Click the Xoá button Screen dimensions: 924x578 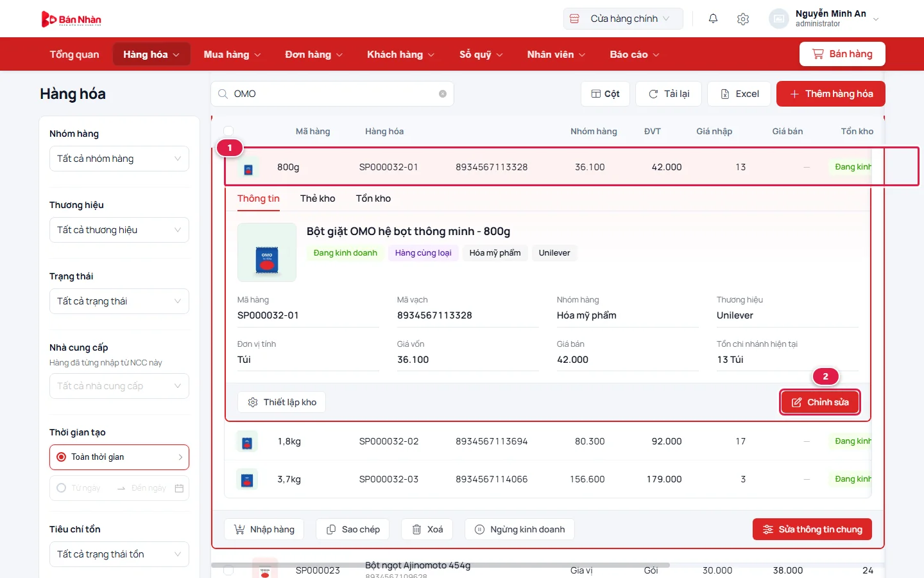427,529
